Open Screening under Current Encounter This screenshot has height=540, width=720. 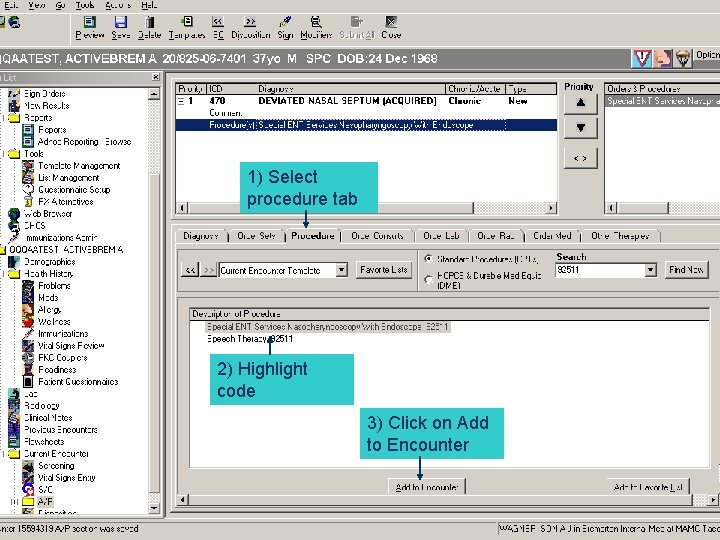point(56,466)
